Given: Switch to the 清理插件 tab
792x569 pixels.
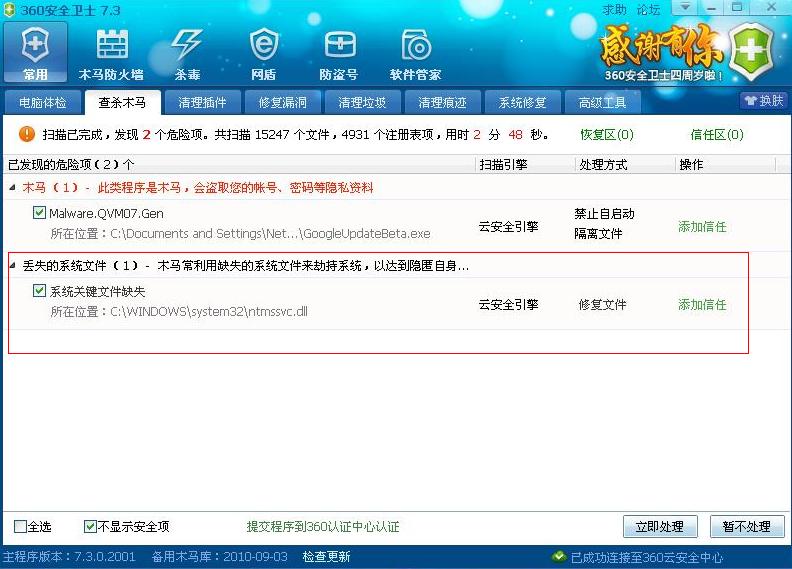Looking at the screenshot, I should (x=202, y=103).
